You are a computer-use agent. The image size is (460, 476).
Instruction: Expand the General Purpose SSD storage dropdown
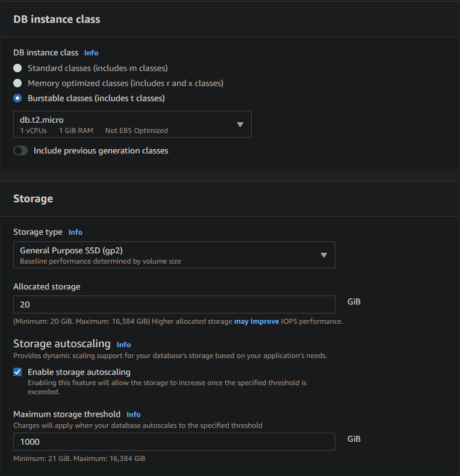point(169,255)
